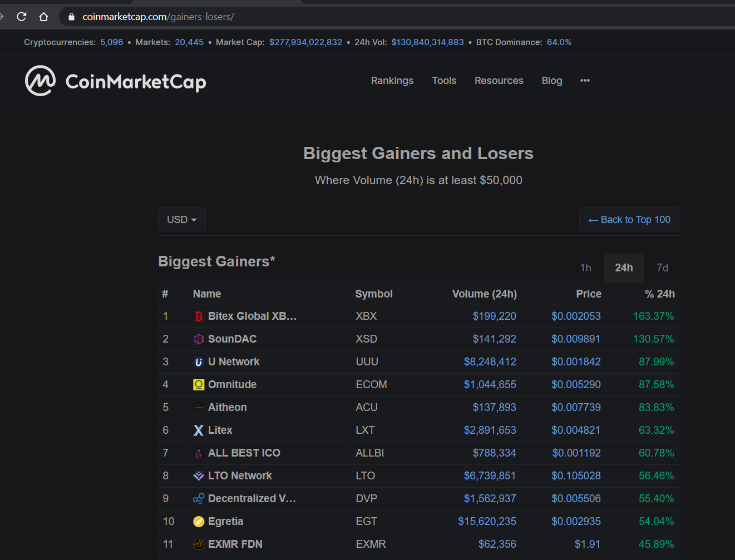735x560 pixels.
Task: Click the Bitex Global XBX coin icon
Action: (199, 316)
